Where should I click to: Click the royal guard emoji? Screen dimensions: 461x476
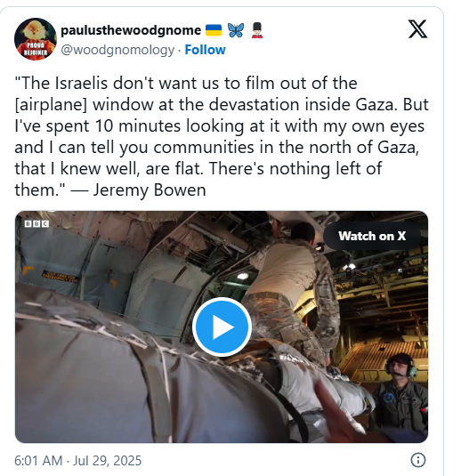(257, 30)
